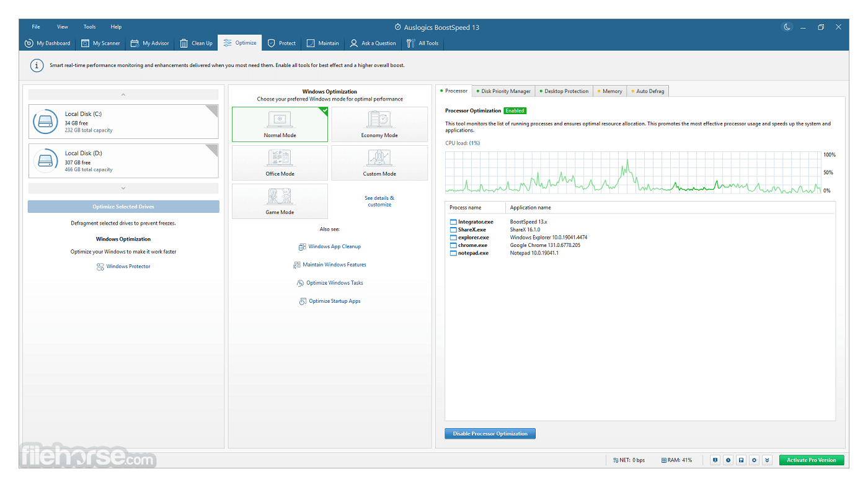Image resolution: width=868 pixels, height=487 pixels.
Task: Click the RAM: 41% indicator
Action: click(676, 460)
